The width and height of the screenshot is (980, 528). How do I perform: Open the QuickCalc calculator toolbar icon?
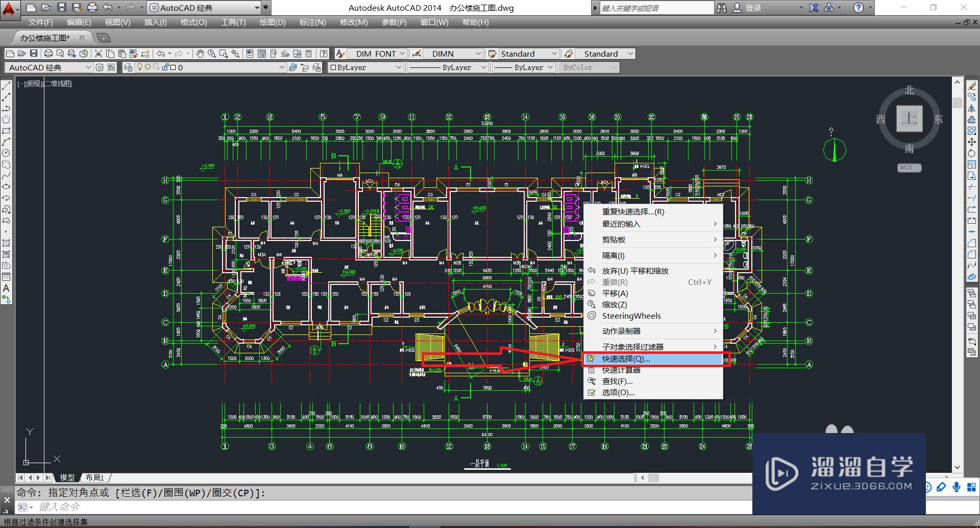tap(308, 54)
